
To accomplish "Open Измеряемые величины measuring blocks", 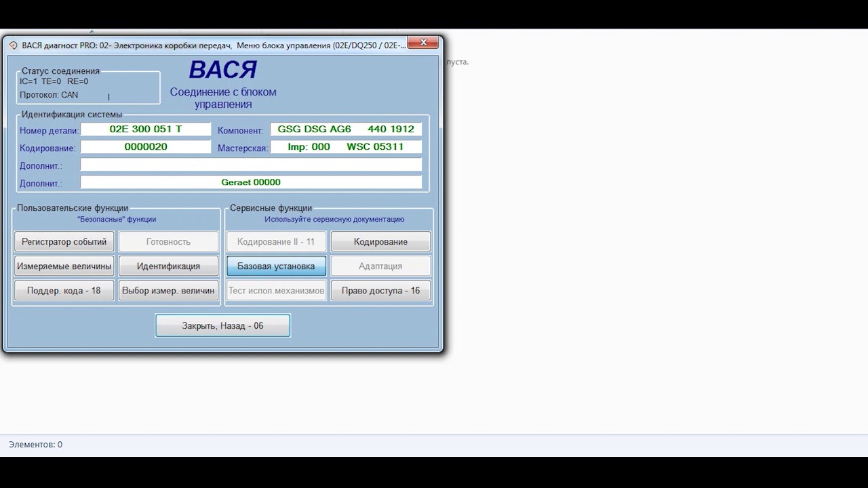I will pos(64,266).
